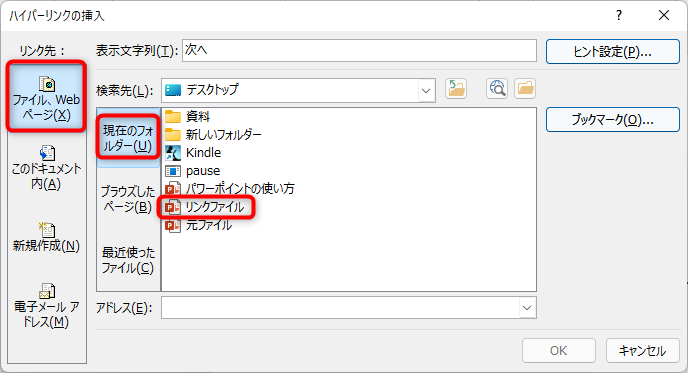Switch to 最近使ったファイル tab
The width and height of the screenshot is (688, 373).
point(128,260)
